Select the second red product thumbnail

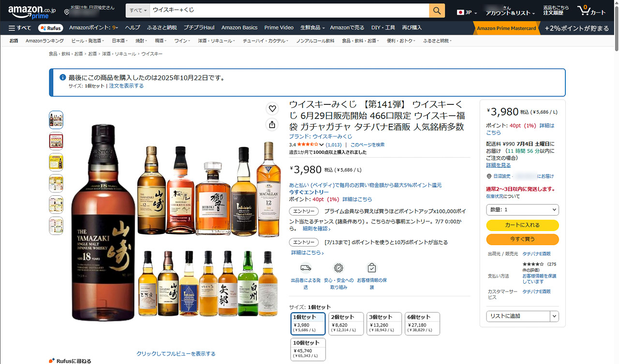(x=56, y=141)
